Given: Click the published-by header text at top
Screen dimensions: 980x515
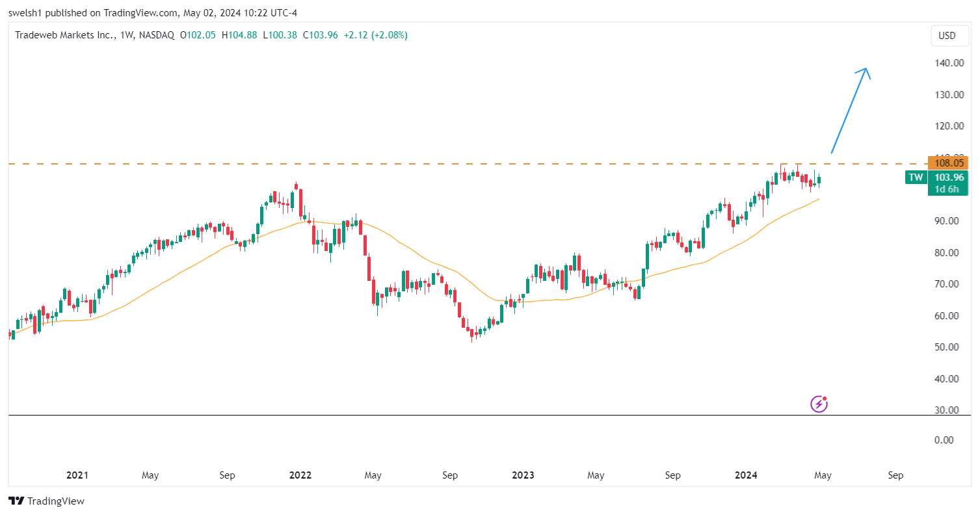Looking at the screenshot, I should [x=153, y=12].
